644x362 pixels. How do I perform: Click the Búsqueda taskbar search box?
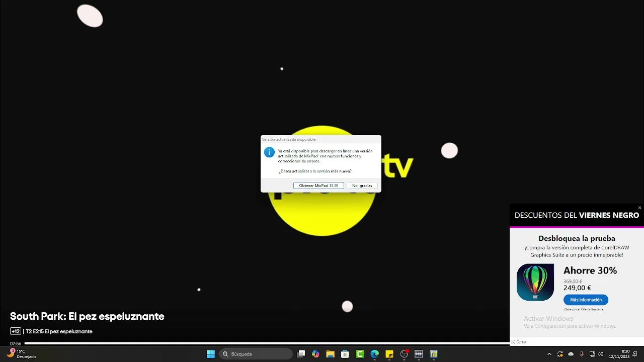coord(256,354)
